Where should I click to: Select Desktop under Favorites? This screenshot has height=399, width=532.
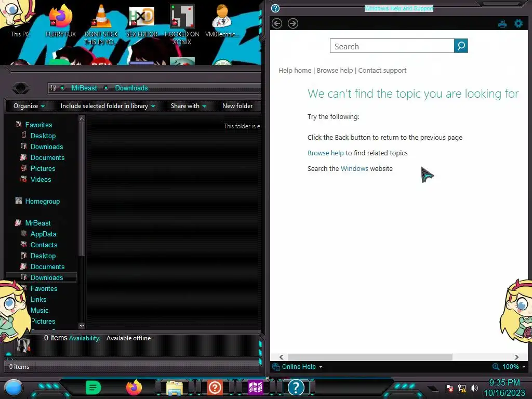coord(43,136)
